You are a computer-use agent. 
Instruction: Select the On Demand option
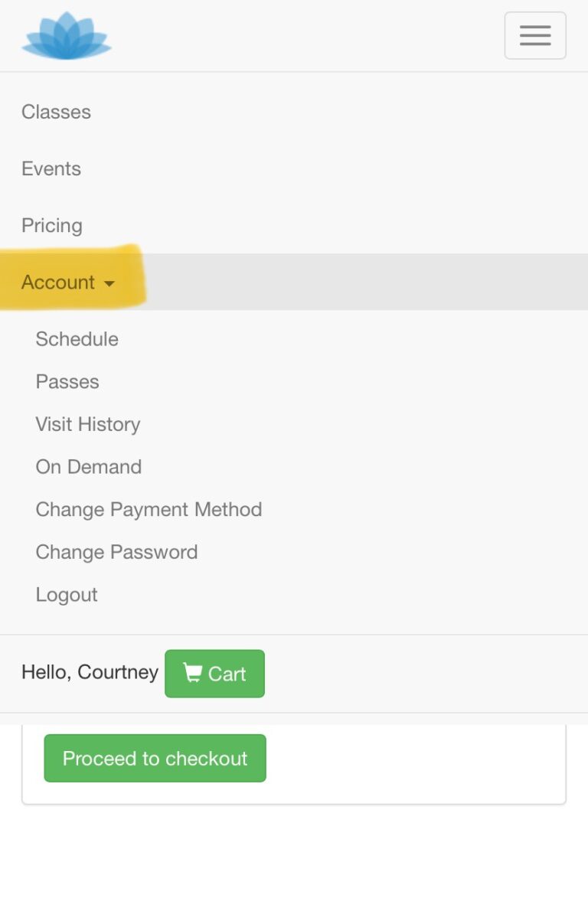[x=89, y=467]
